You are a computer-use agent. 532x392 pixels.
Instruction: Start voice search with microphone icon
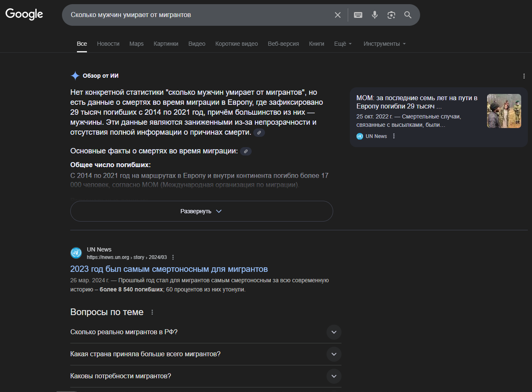click(375, 15)
